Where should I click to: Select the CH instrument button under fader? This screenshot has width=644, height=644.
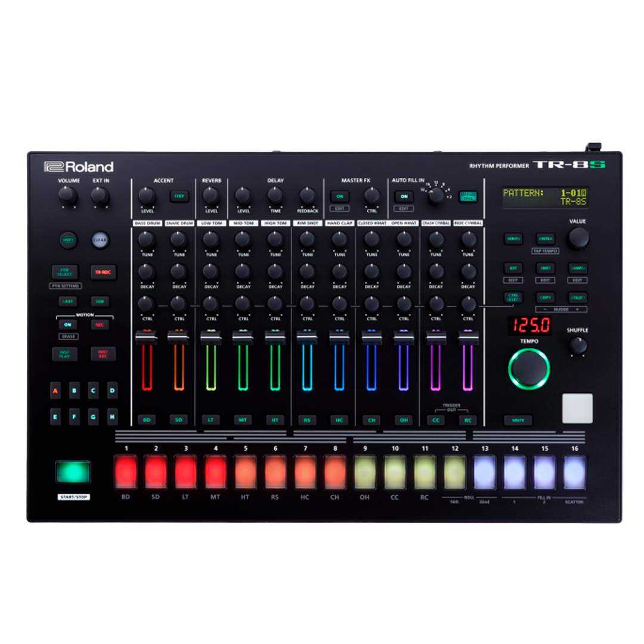pos(371,420)
